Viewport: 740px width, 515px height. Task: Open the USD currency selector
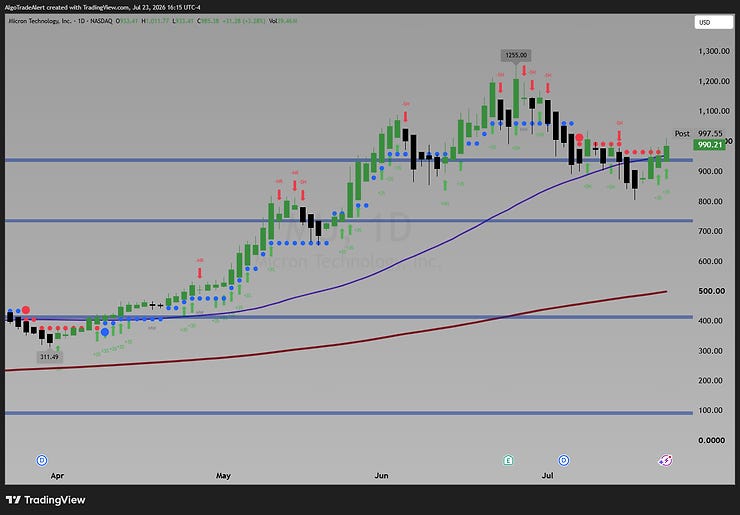pyautogui.click(x=714, y=22)
